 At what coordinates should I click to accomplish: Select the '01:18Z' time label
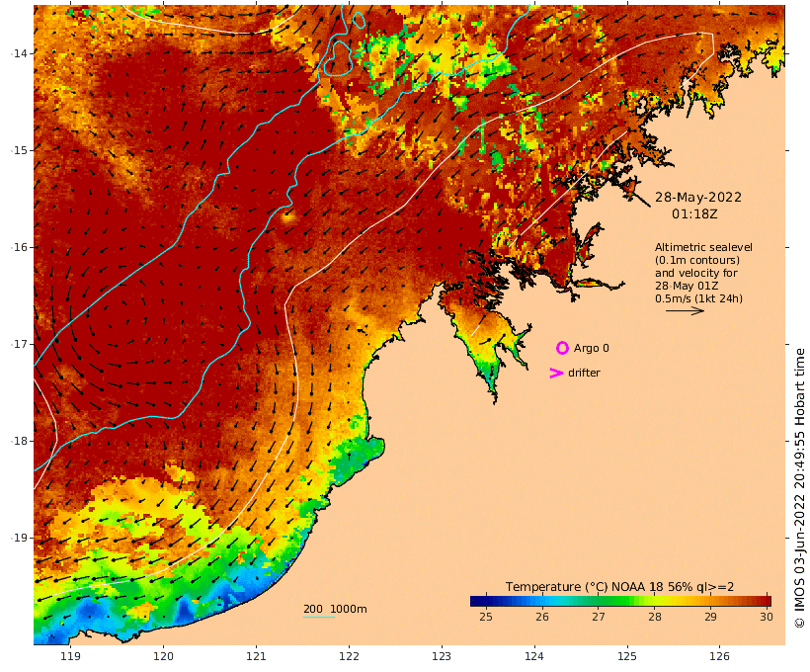pyautogui.click(x=694, y=214)
